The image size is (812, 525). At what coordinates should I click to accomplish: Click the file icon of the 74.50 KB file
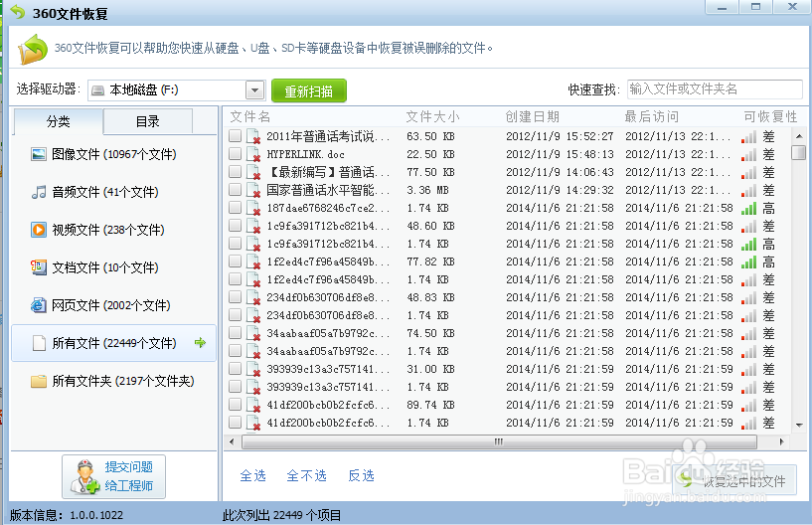(252, 333)
